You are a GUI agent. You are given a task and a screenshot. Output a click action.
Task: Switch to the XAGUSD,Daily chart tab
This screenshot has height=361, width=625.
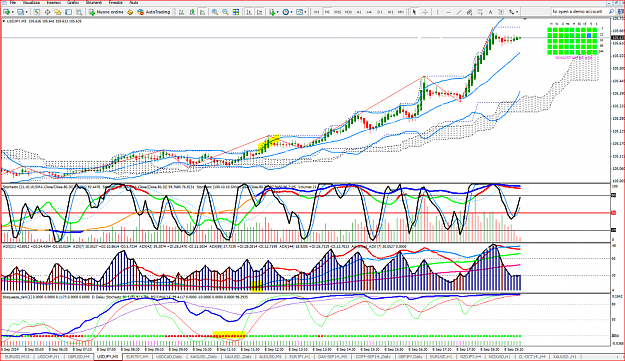pyautogui.click(x=203, y=357)
